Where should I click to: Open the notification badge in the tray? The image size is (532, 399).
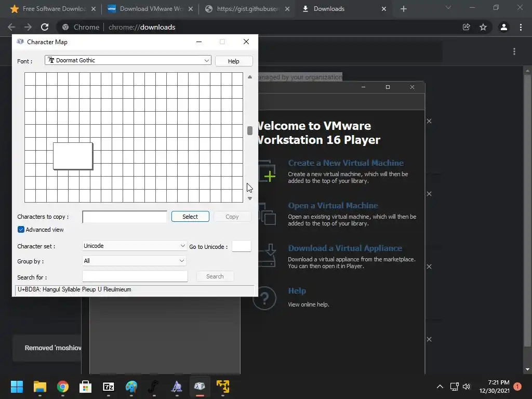(517, 387)
